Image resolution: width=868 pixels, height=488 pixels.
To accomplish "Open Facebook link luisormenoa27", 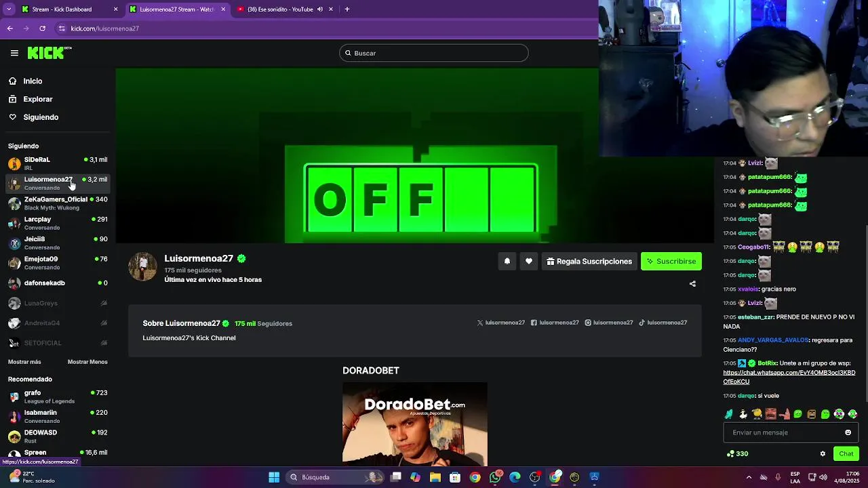I will pyautogui.click(x=555, y=323).
